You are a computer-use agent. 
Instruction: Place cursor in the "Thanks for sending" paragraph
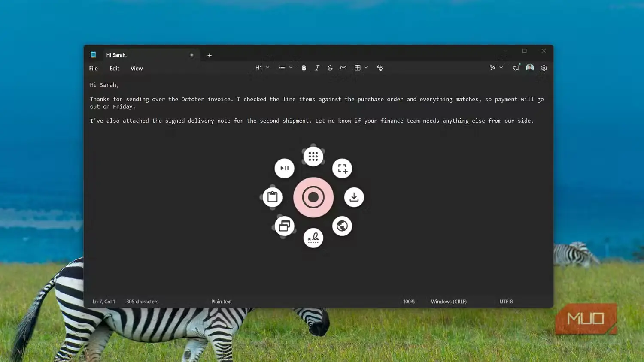[317, 103]
